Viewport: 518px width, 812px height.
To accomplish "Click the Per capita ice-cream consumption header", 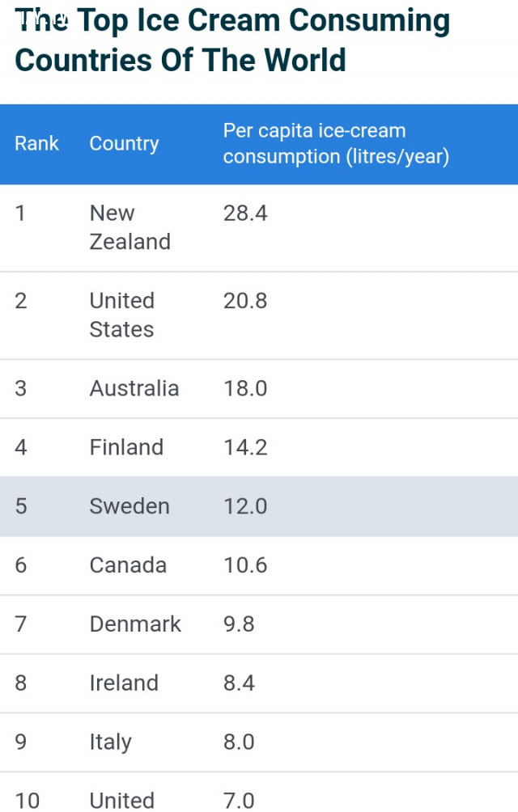I will tap(336, 143).
